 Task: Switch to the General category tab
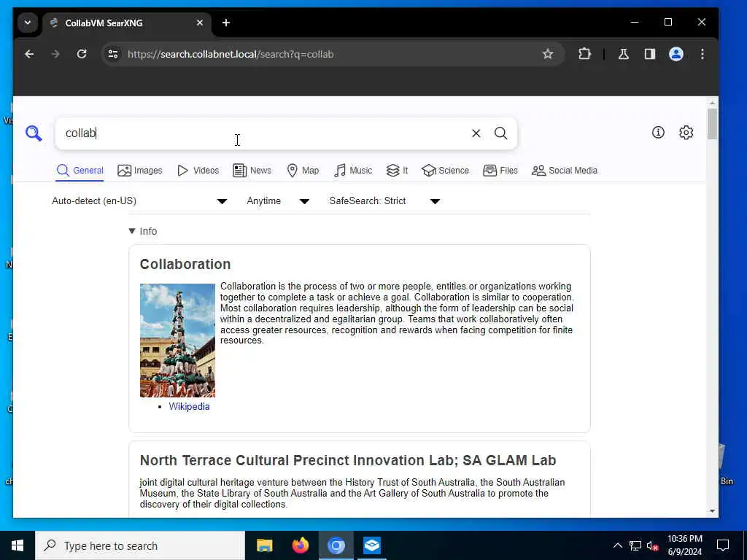point(80,171)
